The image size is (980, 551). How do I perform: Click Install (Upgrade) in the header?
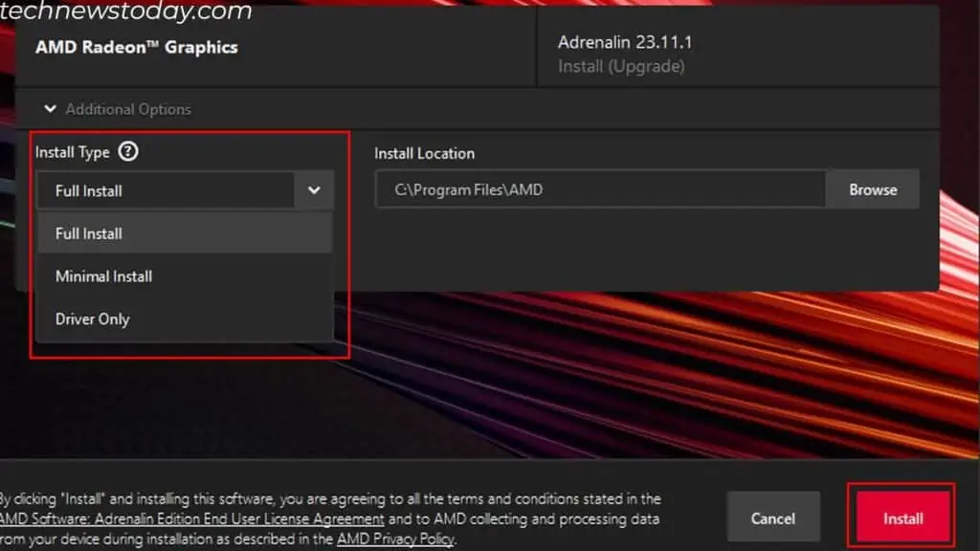point(620,67)
